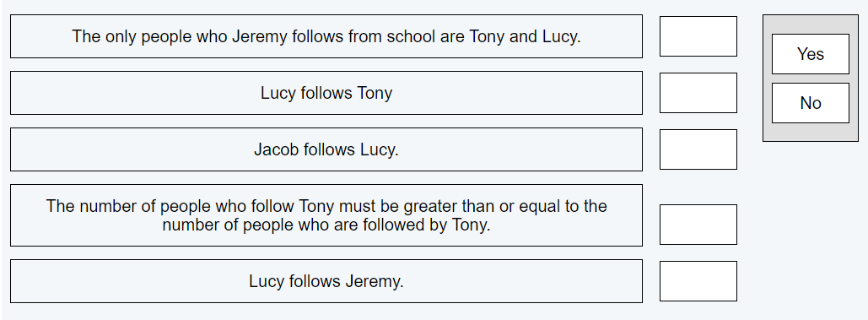Viewport: 868px width, 320px height.
Task: Focus the last empty answer slot at bottom
Action: coord(698,281)
